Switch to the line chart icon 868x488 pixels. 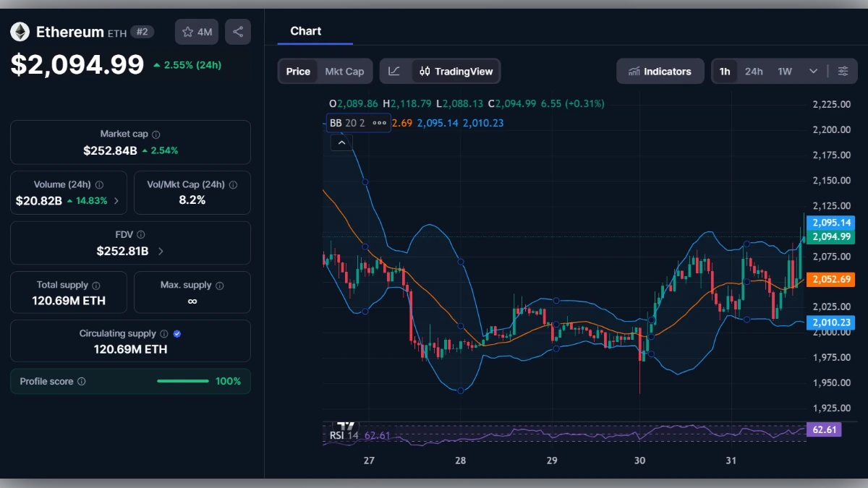pyautogui.click(x=395, y=71)
